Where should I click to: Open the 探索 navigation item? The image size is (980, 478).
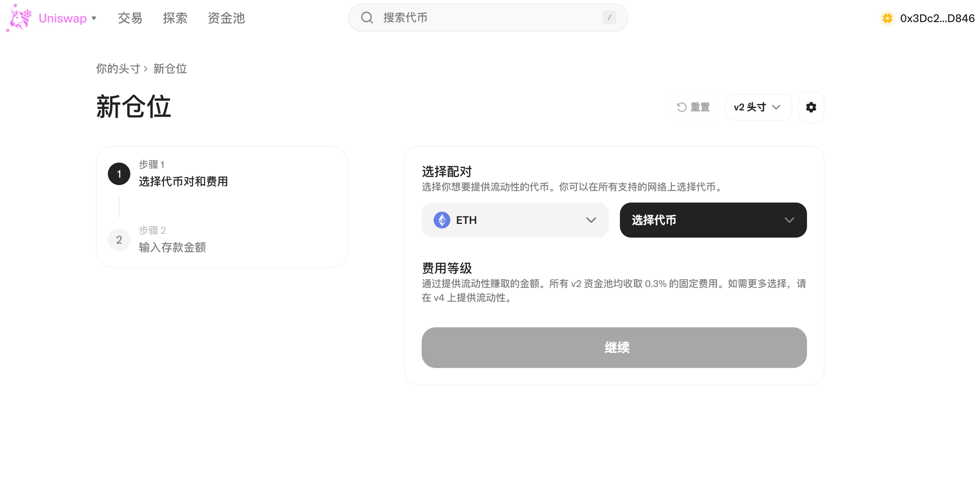[175, 18]
